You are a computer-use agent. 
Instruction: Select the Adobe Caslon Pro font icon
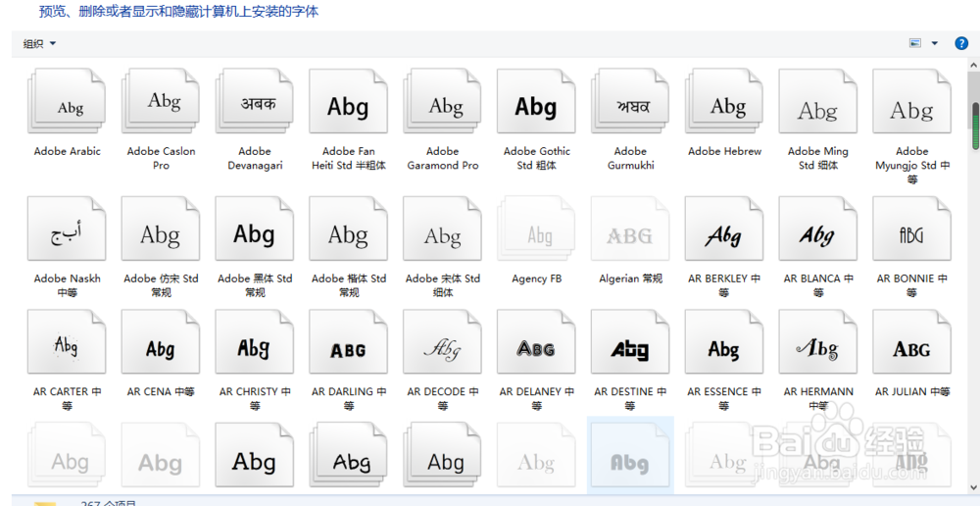coord(161,101)
